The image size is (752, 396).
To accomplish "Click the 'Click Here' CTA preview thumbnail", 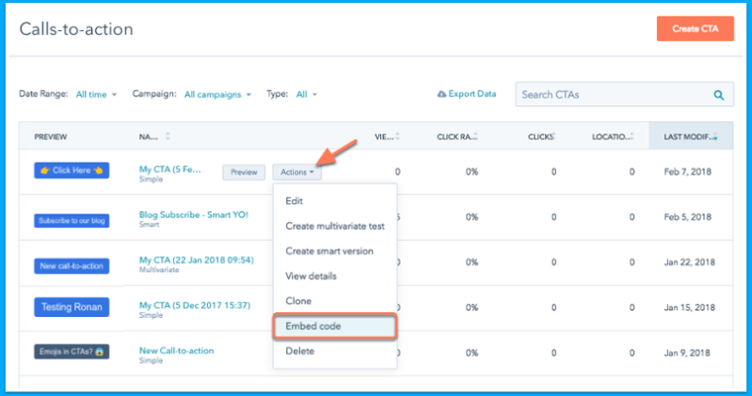I will point(71,170).
